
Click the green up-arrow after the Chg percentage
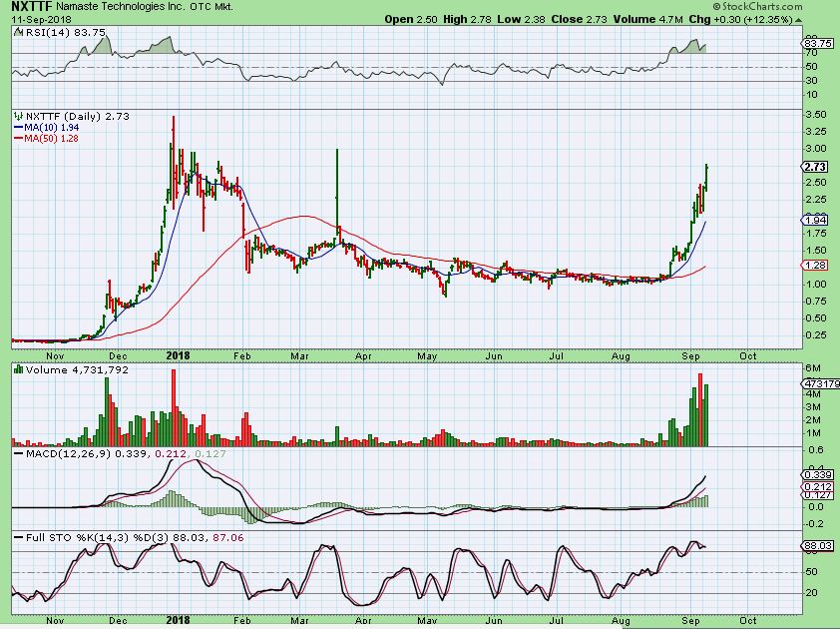coord(798,19)
